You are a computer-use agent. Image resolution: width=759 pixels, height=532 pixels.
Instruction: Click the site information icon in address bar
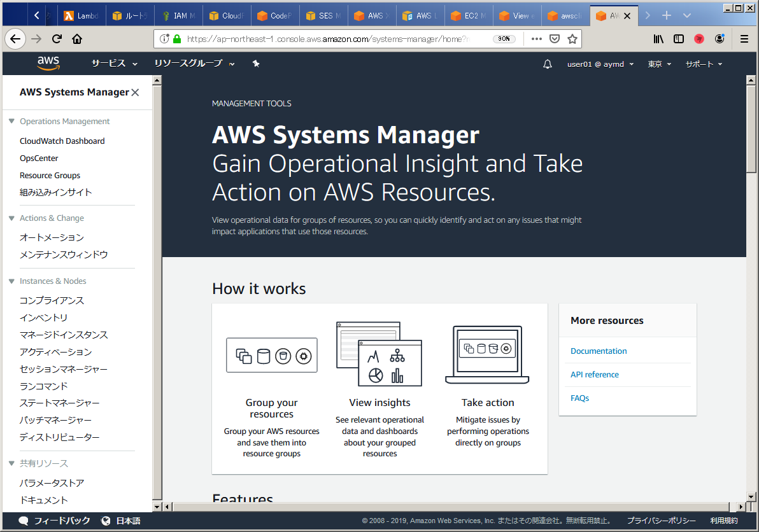pyautogui.click(x=164, y=39)
